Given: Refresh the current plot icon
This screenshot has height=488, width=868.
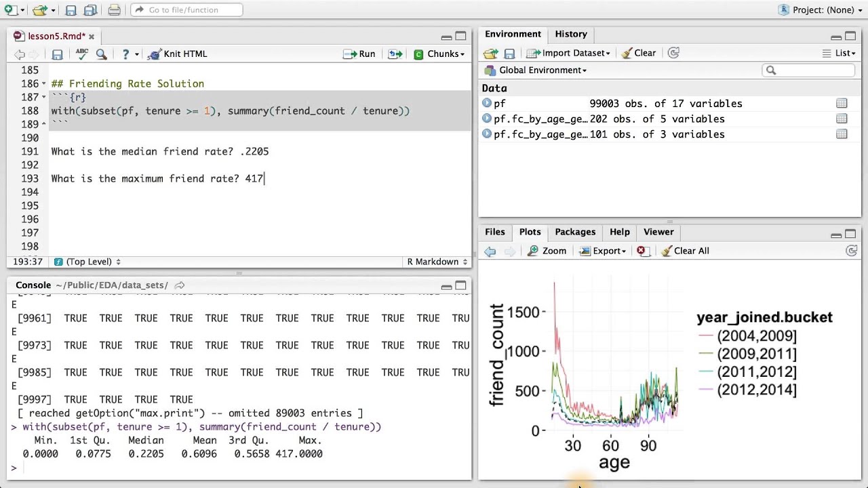Looking at the screenshot, I should pos(852,251).
